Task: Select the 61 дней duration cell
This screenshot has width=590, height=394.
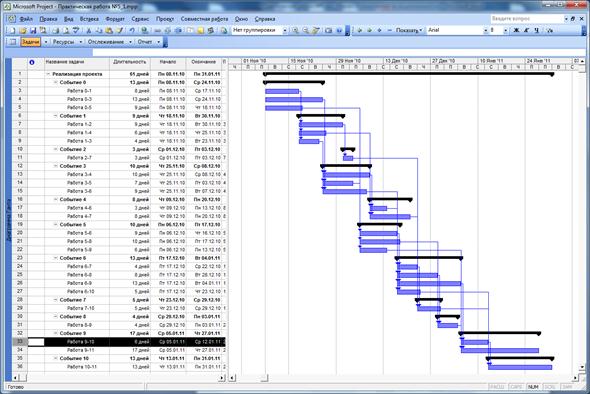Action: click(x=130, y=74)
